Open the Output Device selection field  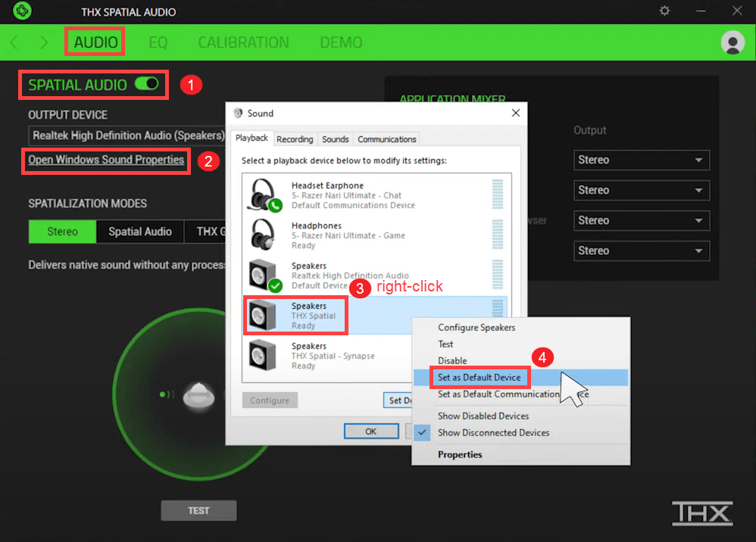pyautogui.click(x=127, y=135)
